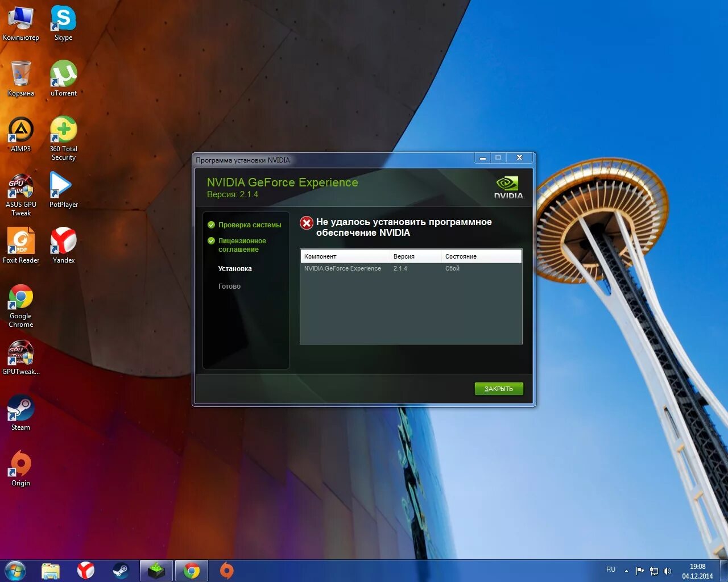This screenshot has width=728, height=582.
Task: Show hidden tray icons arrow
Action: [x=626, y=571]
